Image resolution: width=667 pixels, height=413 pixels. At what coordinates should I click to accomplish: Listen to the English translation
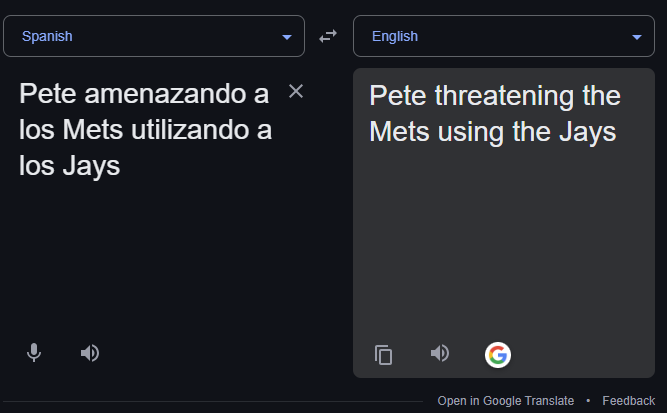coord(439,353)
